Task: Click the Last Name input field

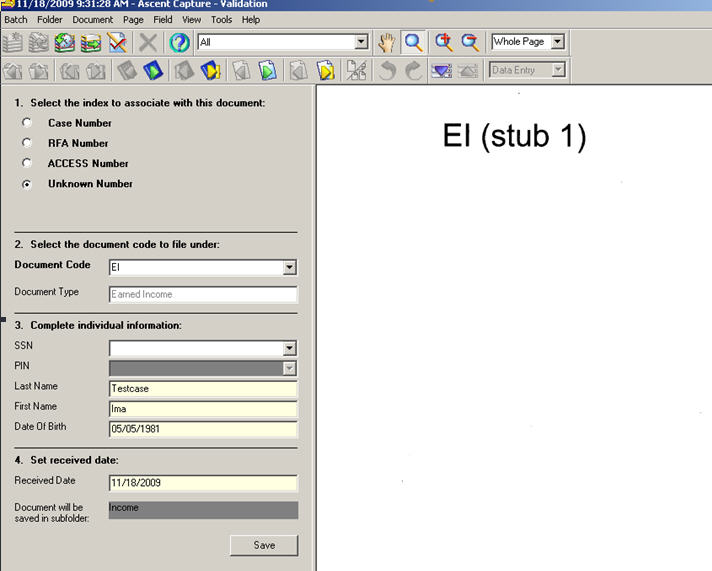Action: pos(203,389)
